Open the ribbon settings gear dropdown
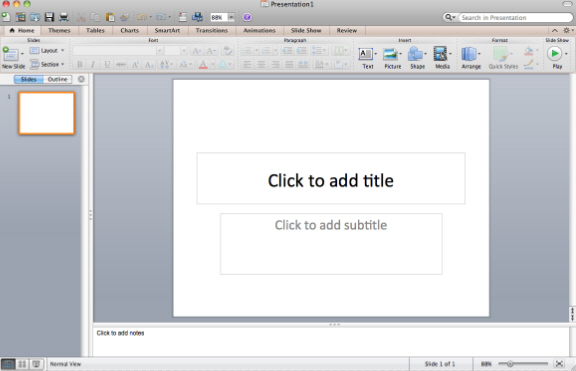Image resolution: width=576 pixels, height=371 pixels. point(568,30)
